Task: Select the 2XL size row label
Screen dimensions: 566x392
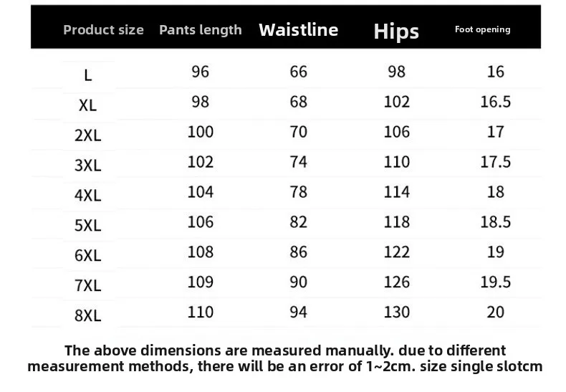Action: pyautogui.click(x=87, y=135)
